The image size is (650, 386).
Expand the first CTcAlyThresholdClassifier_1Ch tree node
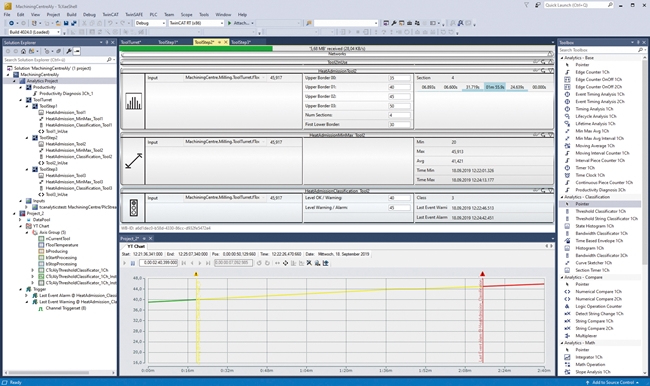pos(32,270)
